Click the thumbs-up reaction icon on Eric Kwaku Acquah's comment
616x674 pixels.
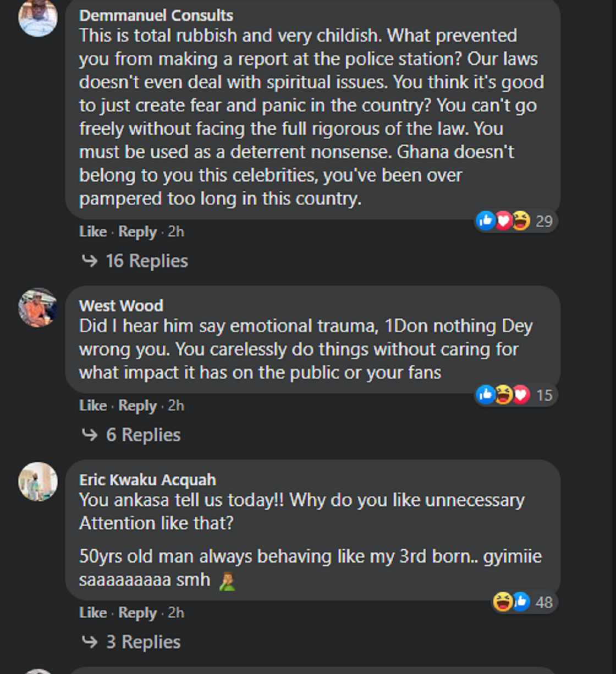coord(520,601)
